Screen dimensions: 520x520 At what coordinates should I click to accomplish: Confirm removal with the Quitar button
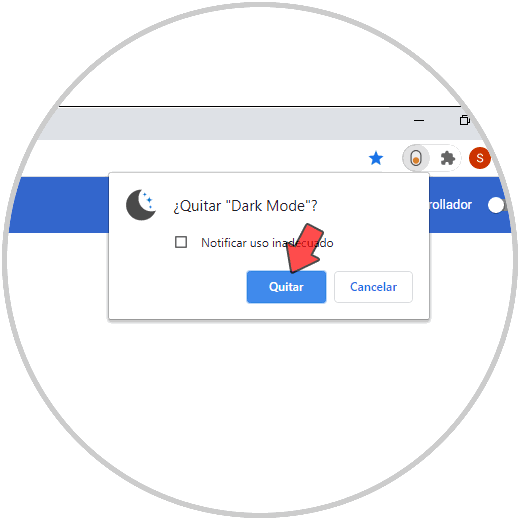point(286,287)
